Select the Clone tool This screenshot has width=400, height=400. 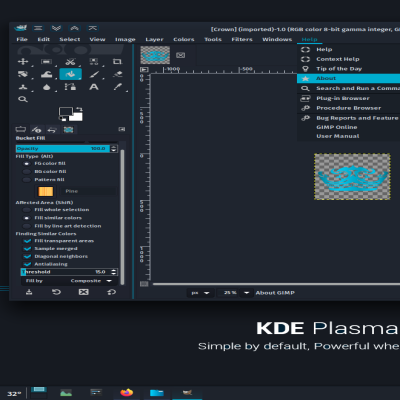click(23, 87)
